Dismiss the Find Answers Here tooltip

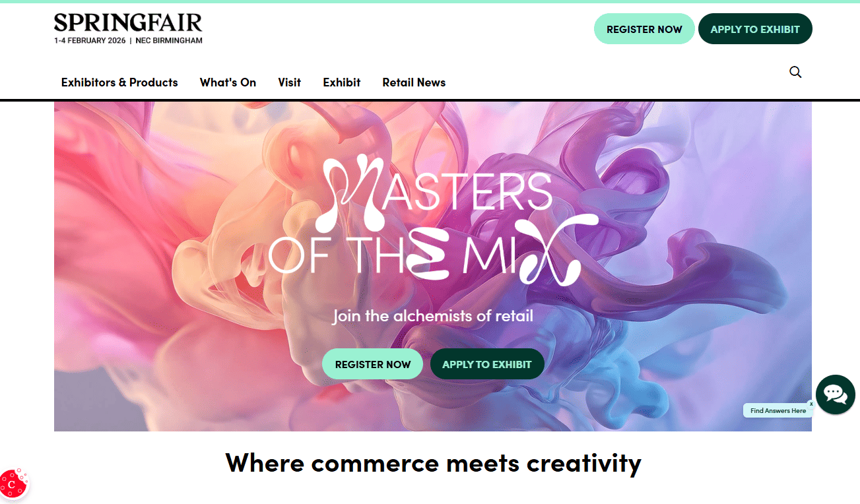pyautogui.click(x=811, y=404)
